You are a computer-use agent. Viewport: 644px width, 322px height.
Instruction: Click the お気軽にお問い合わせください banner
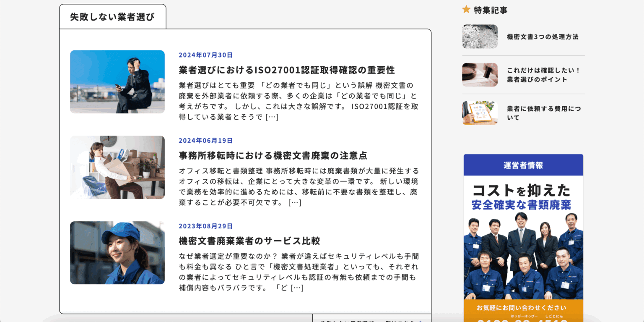pos(523,308)
